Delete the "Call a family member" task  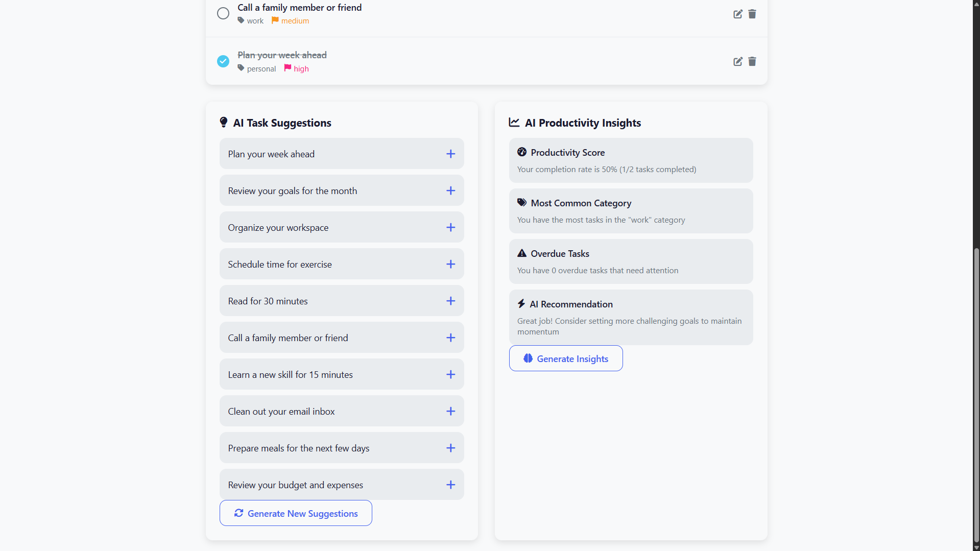point(752,14)
